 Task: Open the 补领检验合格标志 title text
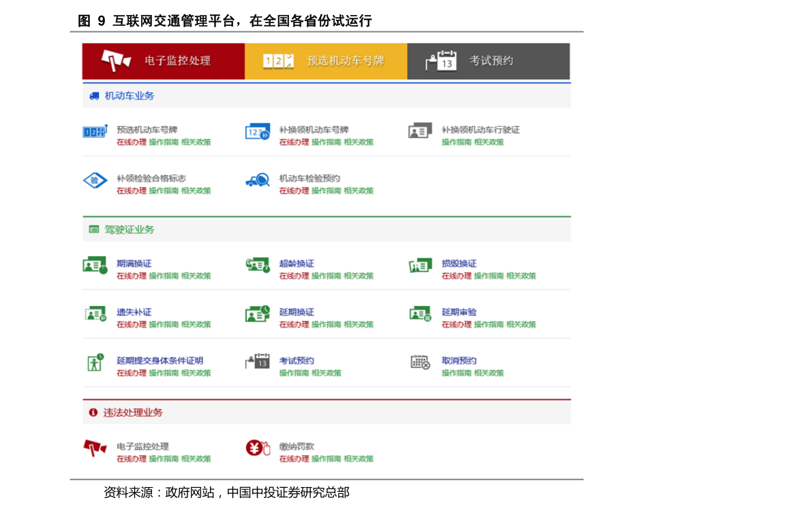tap(151, 178)
